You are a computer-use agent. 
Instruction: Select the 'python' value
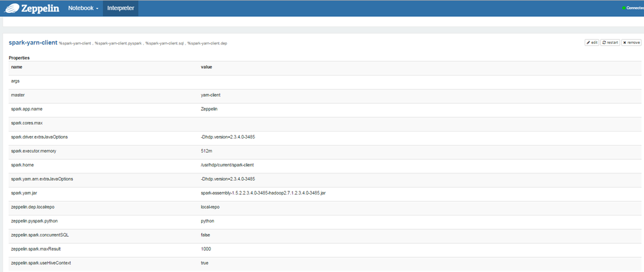208,221
